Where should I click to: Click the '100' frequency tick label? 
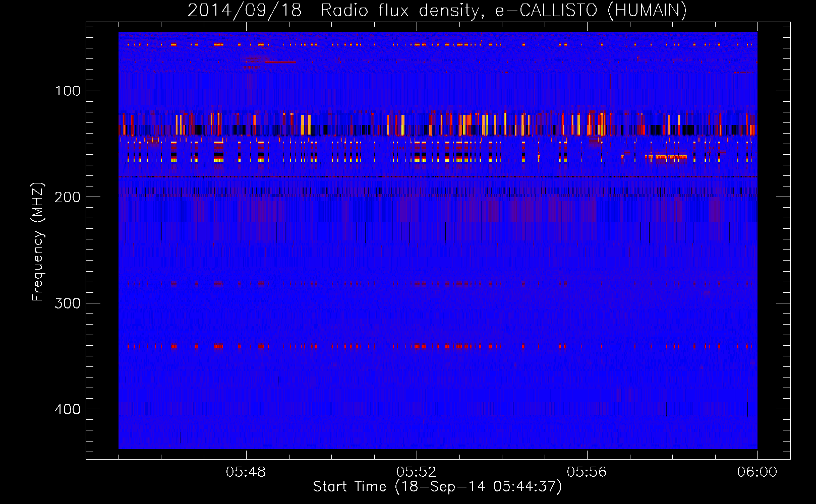pos(68,91)
